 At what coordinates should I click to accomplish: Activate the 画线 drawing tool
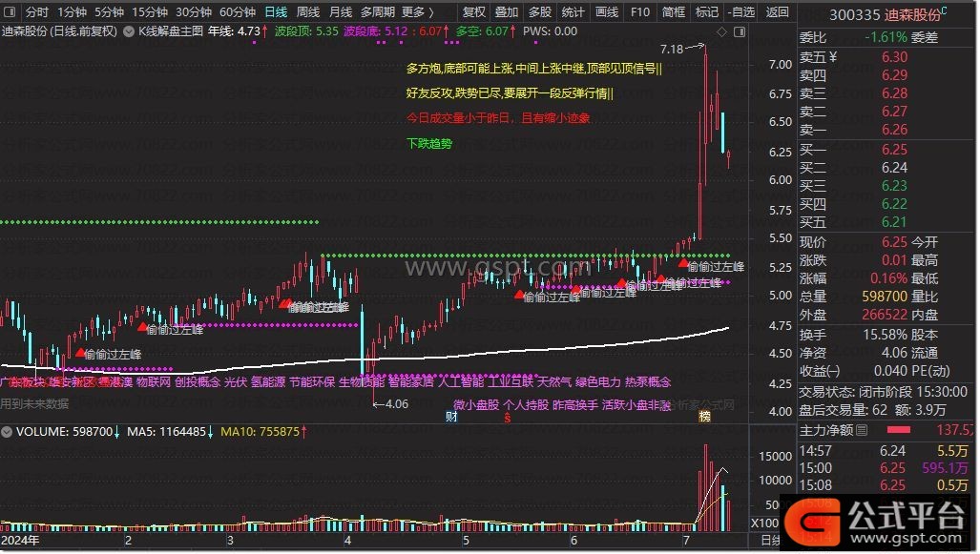coord(606,11)
